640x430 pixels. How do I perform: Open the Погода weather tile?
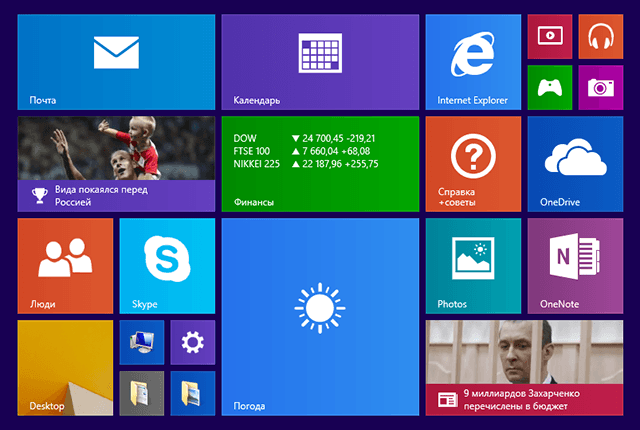pyautogui.click(x=320, y=317)
